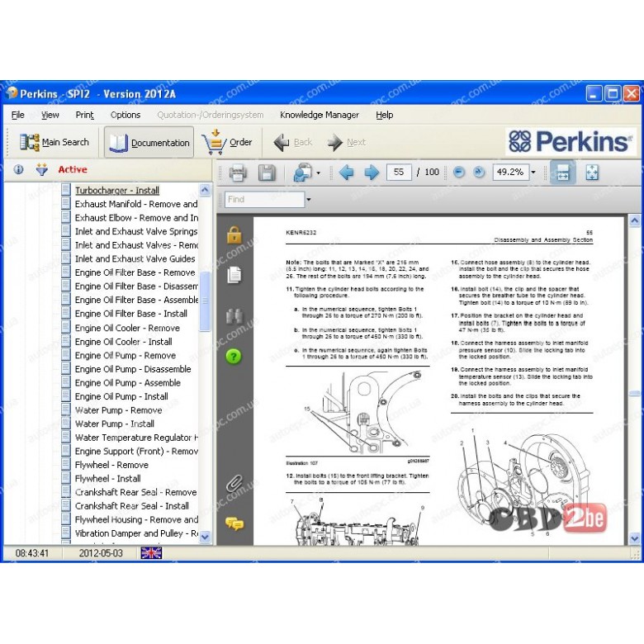Image resolution: width=644 pixels, height=644 pixels.
Task: Open the attachments paperclip icon
Action: pos(234,483)
